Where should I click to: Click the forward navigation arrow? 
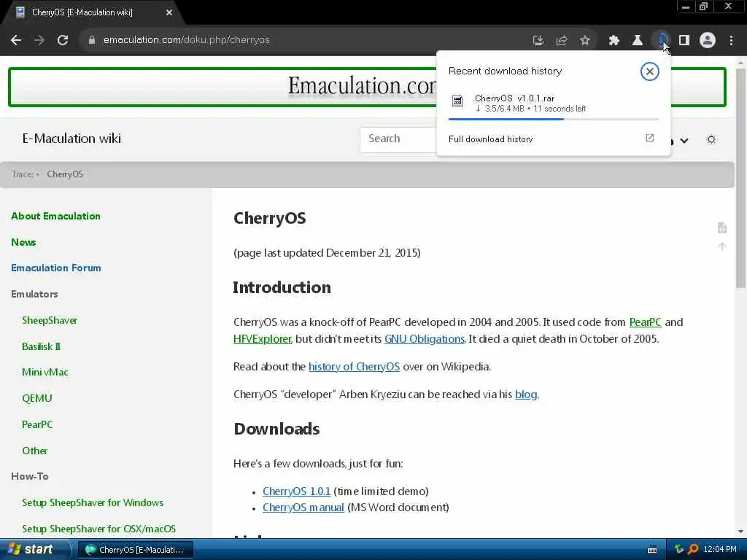pos(39,41)
